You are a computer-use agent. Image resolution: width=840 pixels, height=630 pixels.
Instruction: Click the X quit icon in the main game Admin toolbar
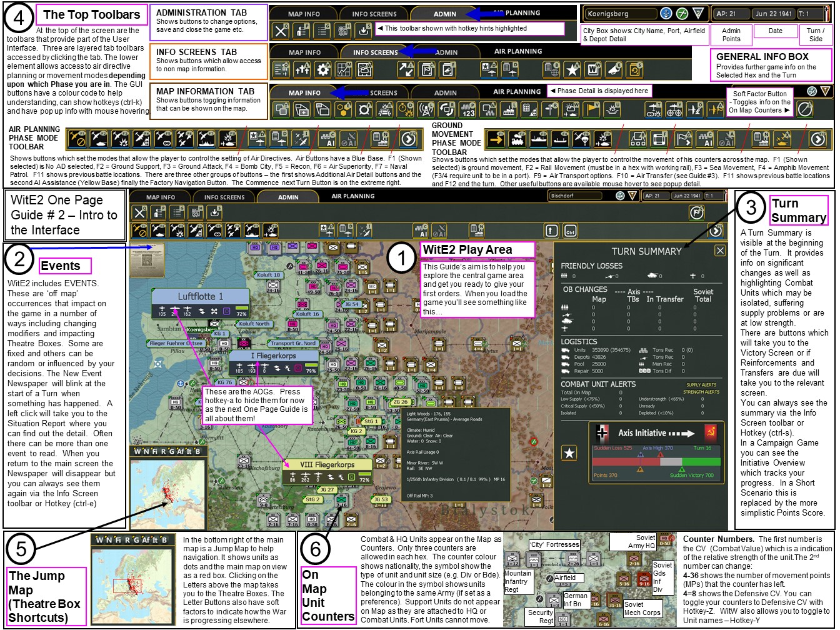140,212
